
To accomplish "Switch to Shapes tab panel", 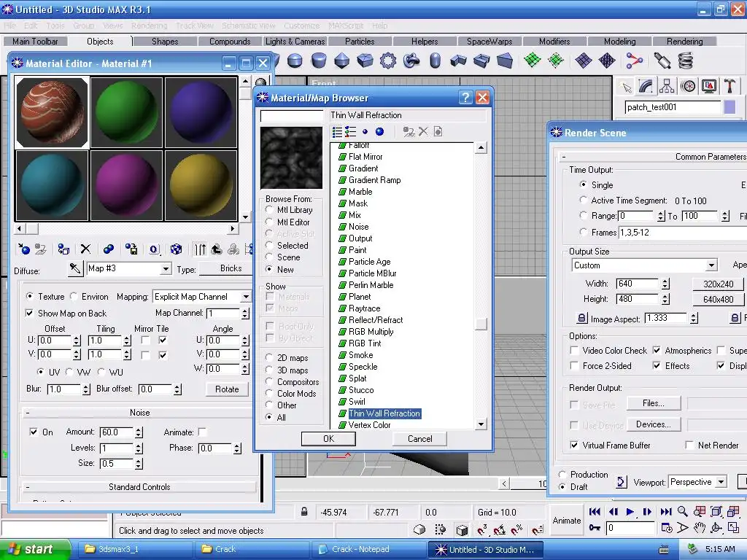I will point(165,42).
